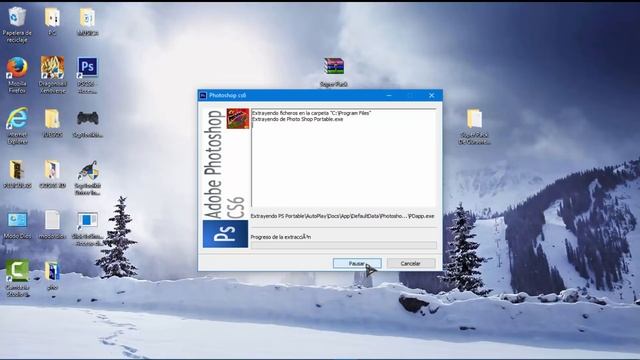Click the red installer thumbnail in the dialog
This screenshot has width=640, height=360.
[x=238, y=118]
